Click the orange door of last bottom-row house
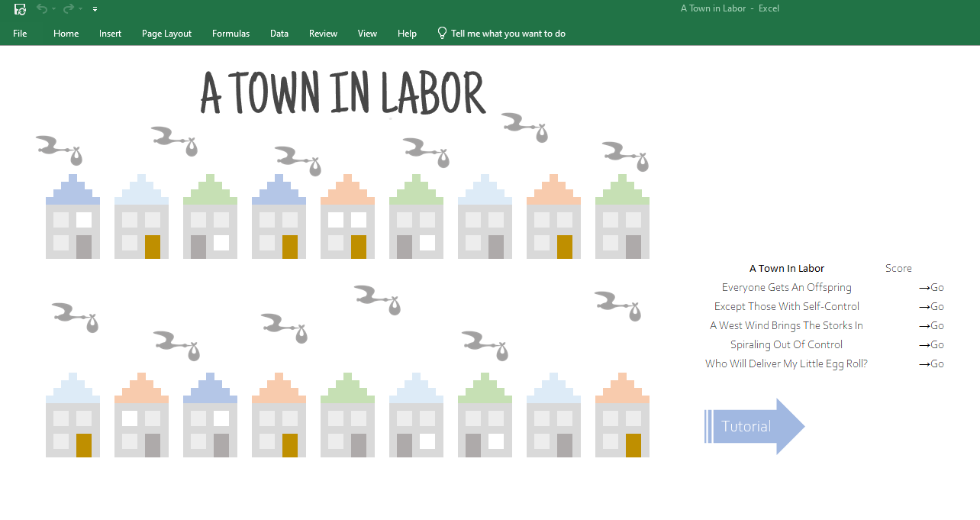Screen dimensions: 980x520 633,445
